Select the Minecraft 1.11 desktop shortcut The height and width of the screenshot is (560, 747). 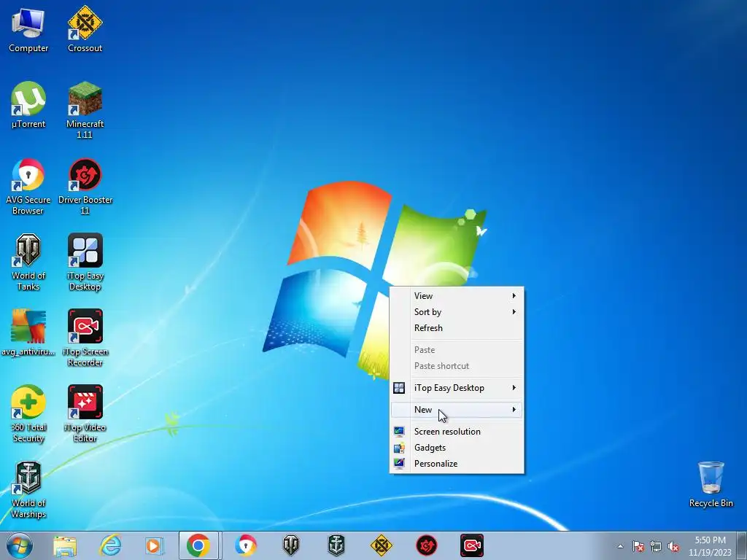pos(85,111)
